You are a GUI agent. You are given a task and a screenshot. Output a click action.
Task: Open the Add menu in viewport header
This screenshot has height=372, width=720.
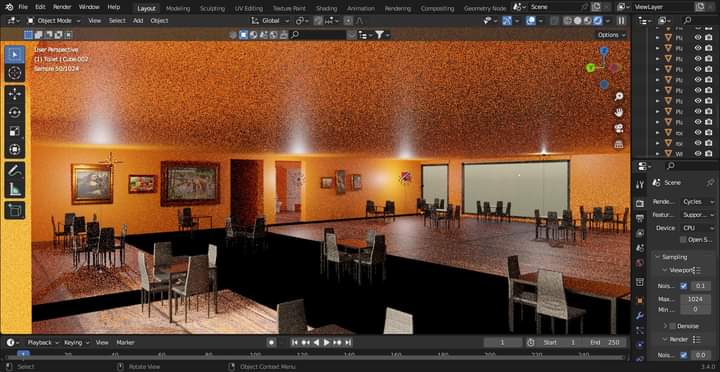click(138, 21)
